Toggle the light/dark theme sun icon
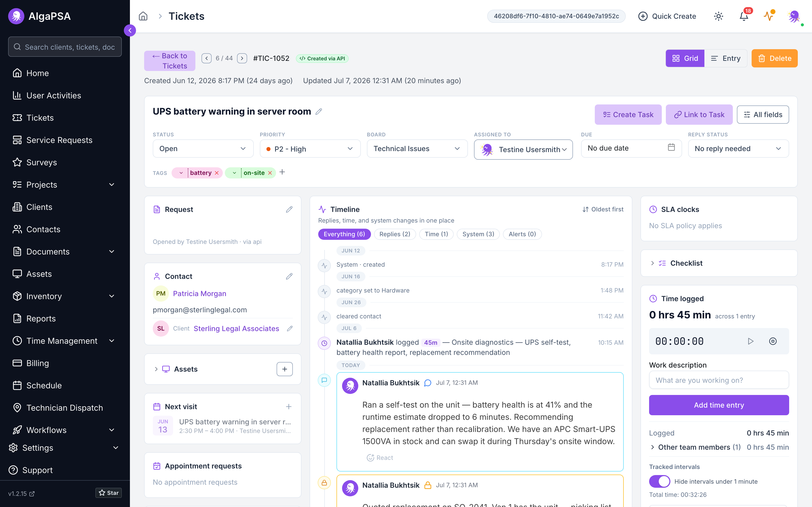Viewport: 812px width, 507px height. (718, 16)
